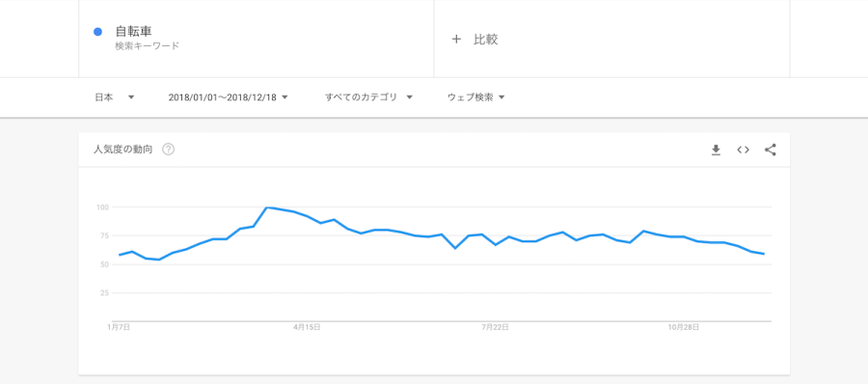Click the 10月28日 axis label

click(684, 327)
